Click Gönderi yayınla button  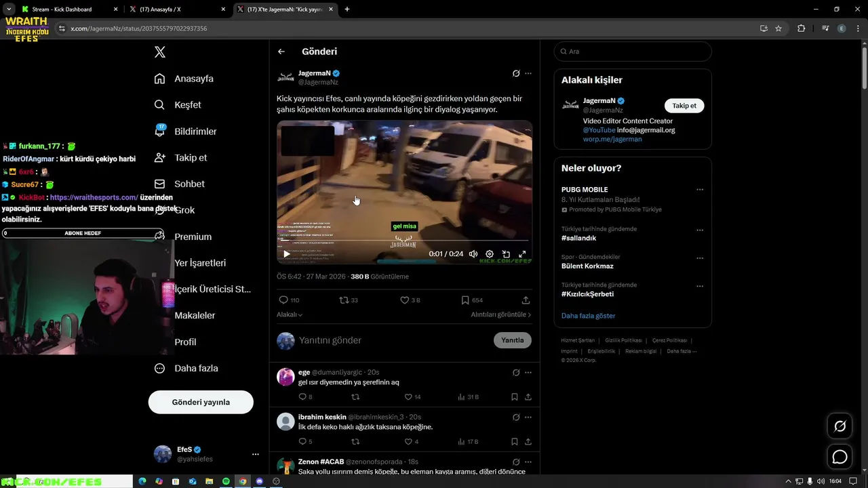click(x=201, y=402)
